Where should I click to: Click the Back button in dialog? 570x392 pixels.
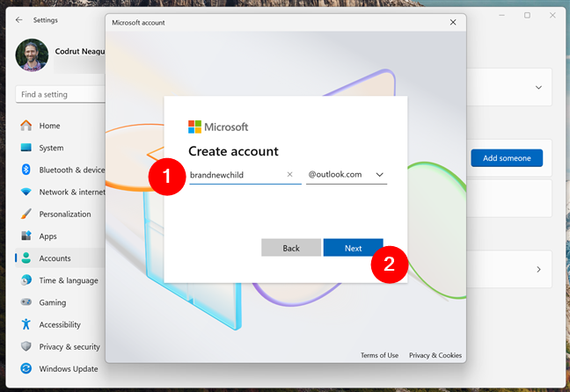291,248
